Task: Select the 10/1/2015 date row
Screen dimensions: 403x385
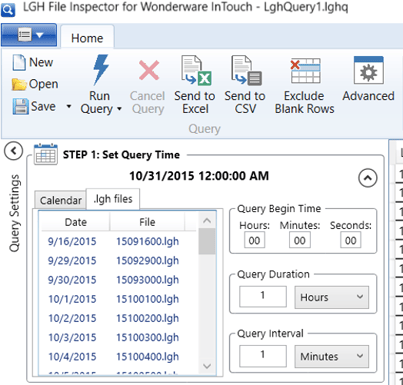Action: (x=72, y=299)
